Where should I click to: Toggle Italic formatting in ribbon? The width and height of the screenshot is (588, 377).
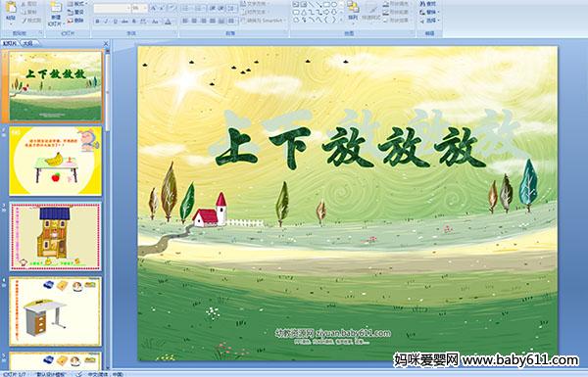coord(106,22)
